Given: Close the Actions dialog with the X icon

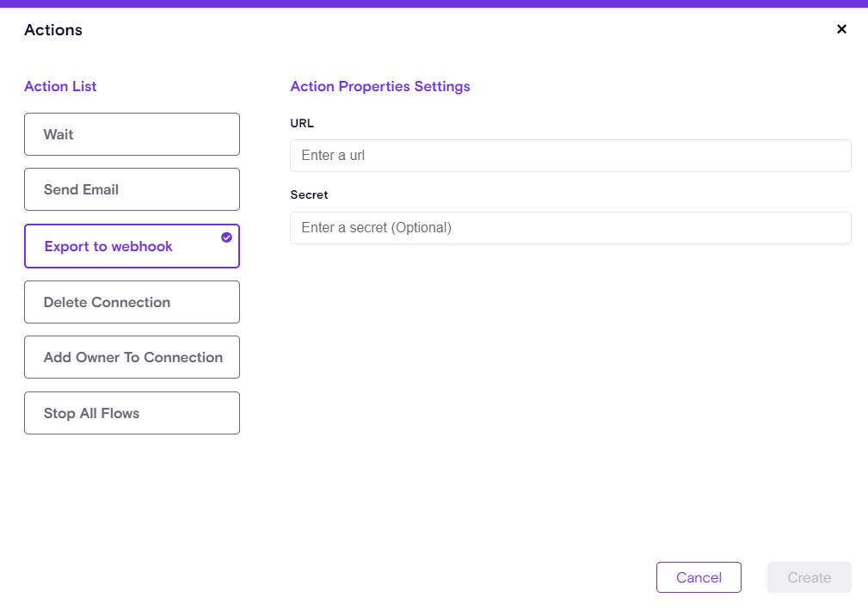Looking at the screenshot, I should [841, 29].
